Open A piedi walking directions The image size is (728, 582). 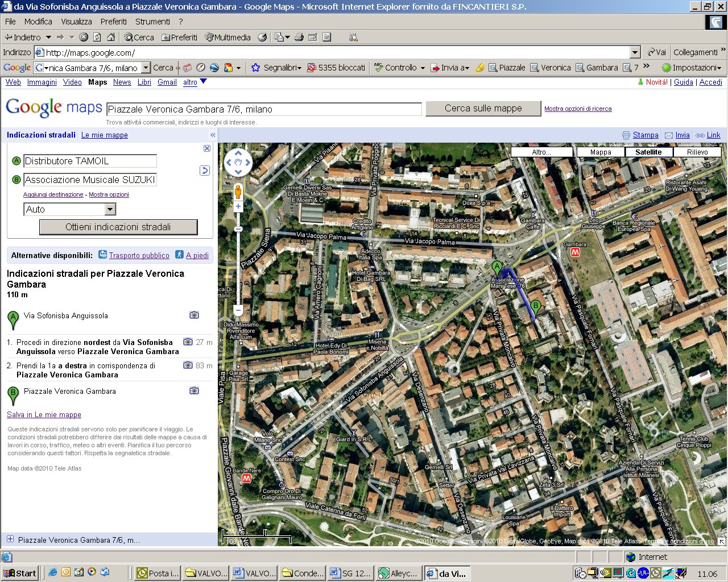pos(197,255)
